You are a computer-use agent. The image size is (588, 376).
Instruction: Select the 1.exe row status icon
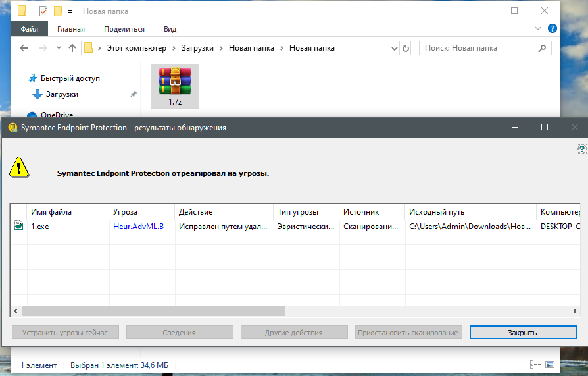pos(19,225)
